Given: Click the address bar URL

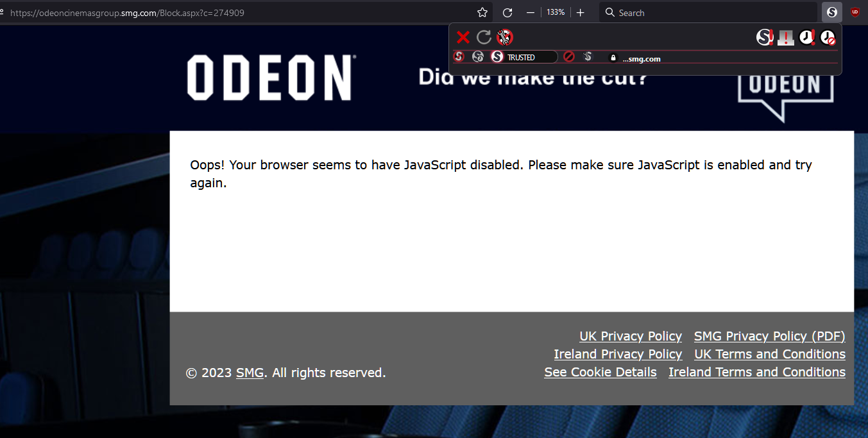Looking at the screenshot, I should [127, 13].
